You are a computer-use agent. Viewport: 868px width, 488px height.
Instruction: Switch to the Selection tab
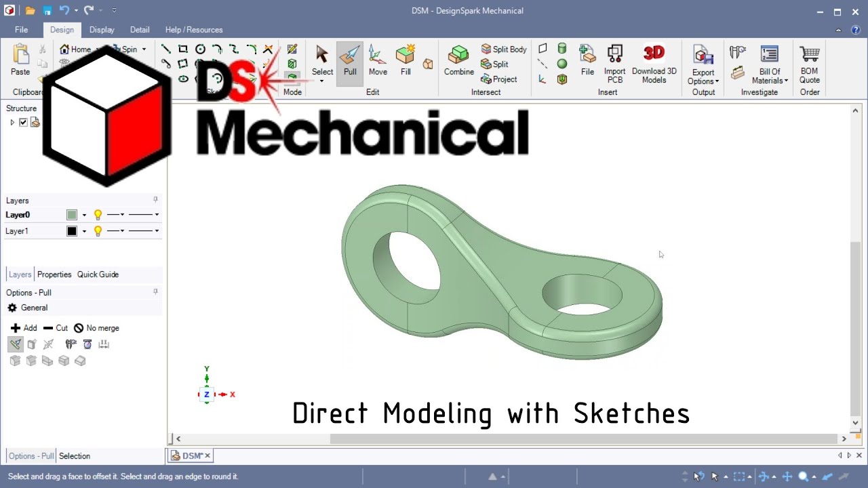pos(75,456)
